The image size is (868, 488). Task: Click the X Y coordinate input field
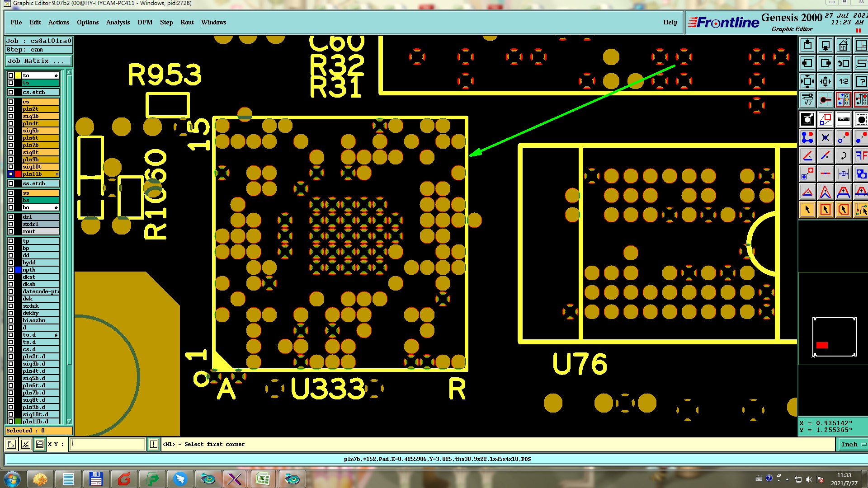click(x=108, y=445)
